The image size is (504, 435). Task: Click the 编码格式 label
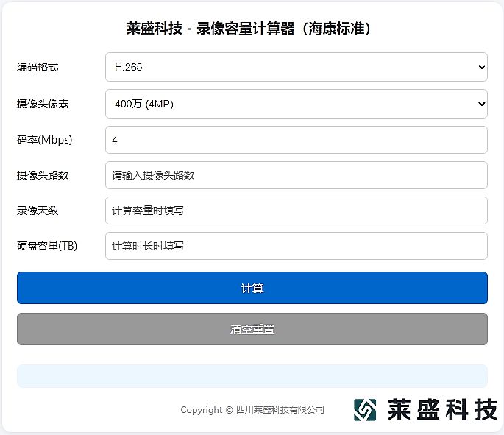pos(38,67)
